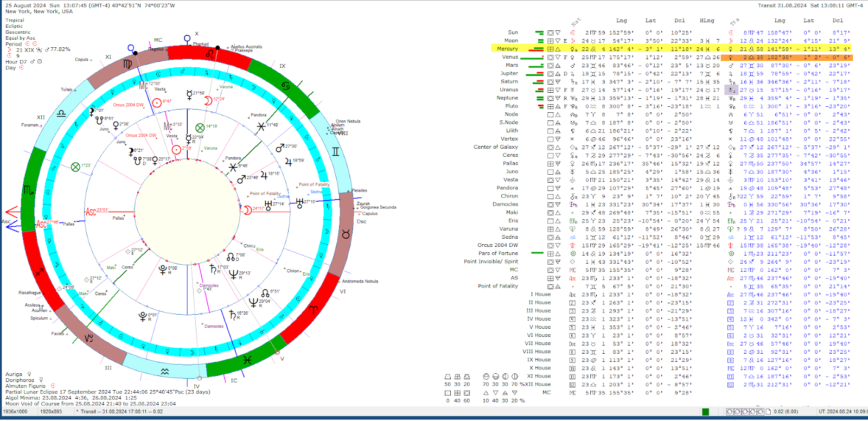Click the Virgo sign glyph on the zodiac ring
This screenshot has height=421, width=868.
coord(127,64)
